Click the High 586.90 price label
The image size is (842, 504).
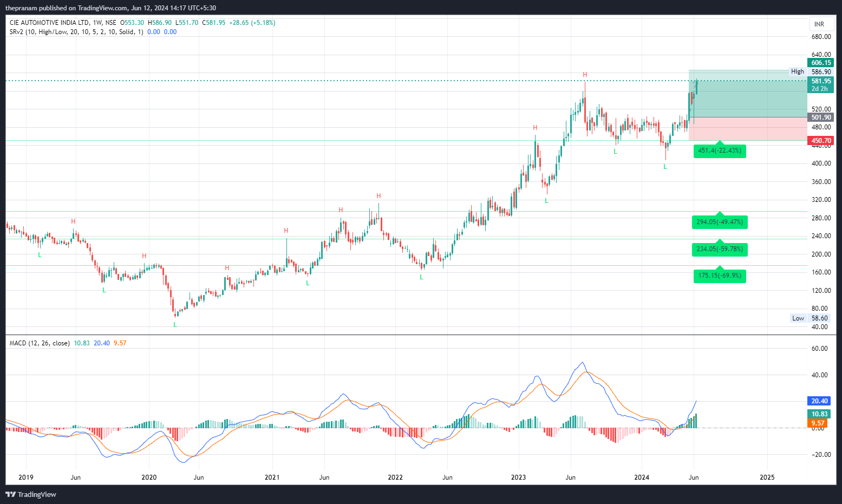tap(811, 71)
